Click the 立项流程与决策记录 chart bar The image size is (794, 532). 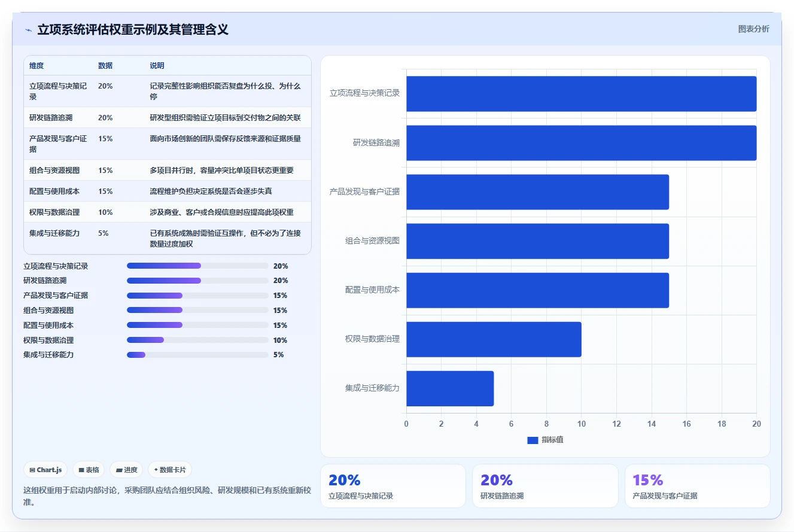click(582, 93)
